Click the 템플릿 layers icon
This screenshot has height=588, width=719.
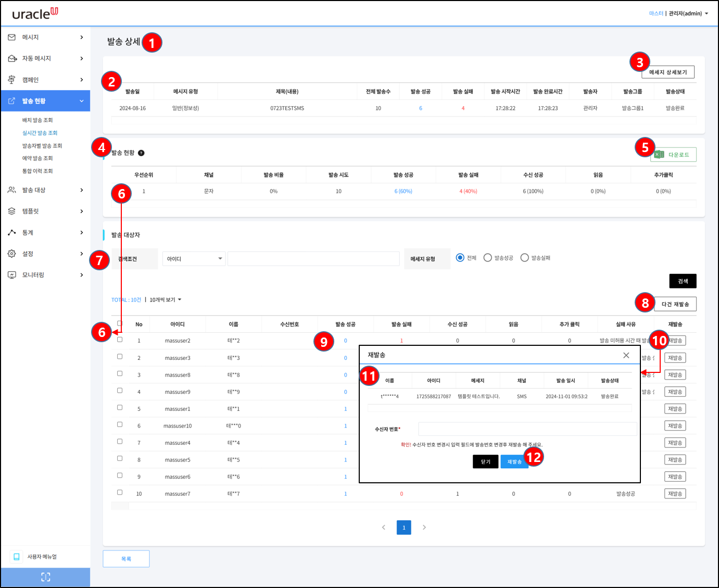coord(12,211)
